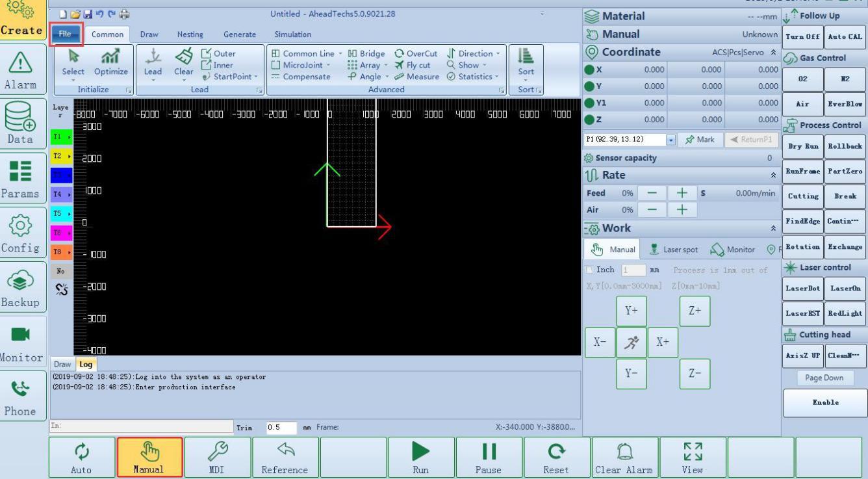This screenshot has height=479, width=868.
Task: Open Monitor camera in sidebar
Action: click(x=21, y=340)
